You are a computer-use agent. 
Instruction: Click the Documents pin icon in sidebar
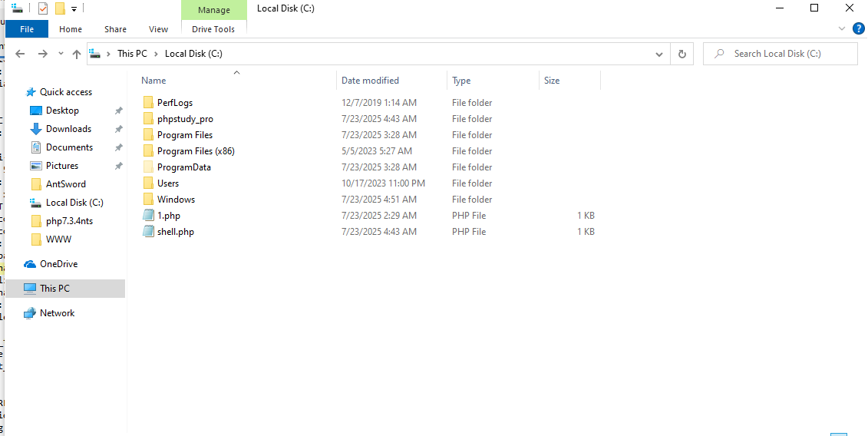coord(118,147)
